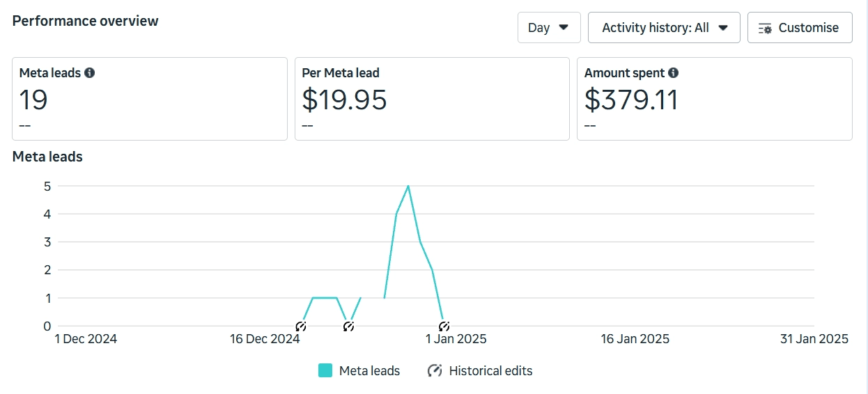The width and height of the screenshot is (868, 394).
Task: Select the Meta leads metric card
Action: click(x=150, y=99)
